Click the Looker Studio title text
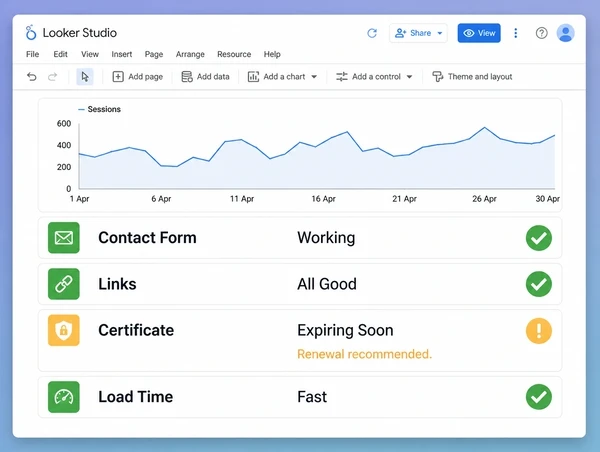 point(80,33)
